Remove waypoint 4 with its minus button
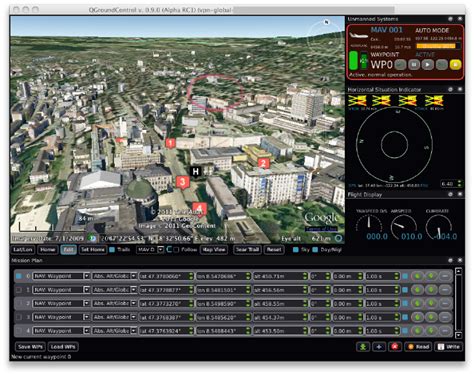This screenshot has width=474, height=374. click(x=445, y=331)
